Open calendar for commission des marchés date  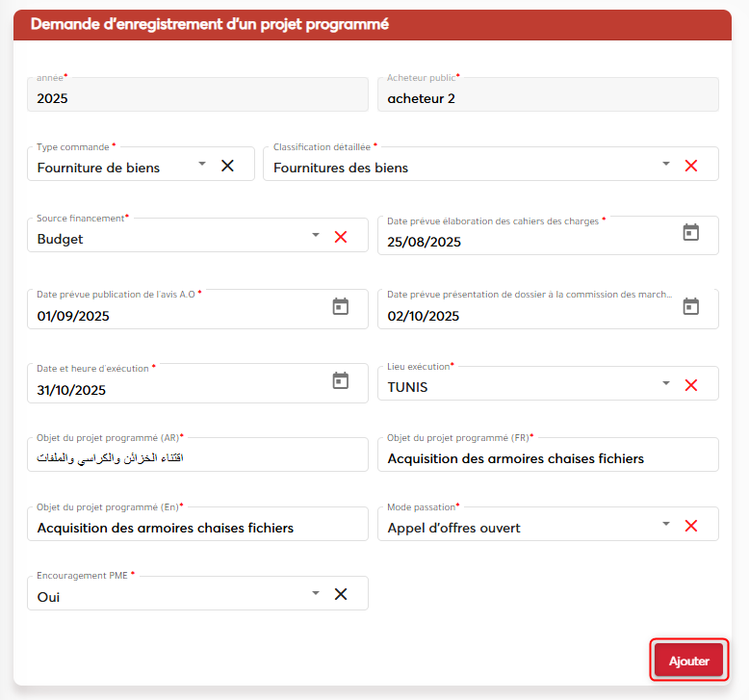click(690, 306)
